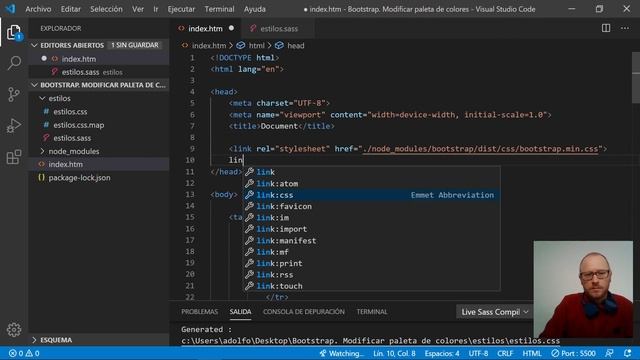
Task: Expand the Esquema outline section
Action: pyautogui.click(x=35, y=340)
